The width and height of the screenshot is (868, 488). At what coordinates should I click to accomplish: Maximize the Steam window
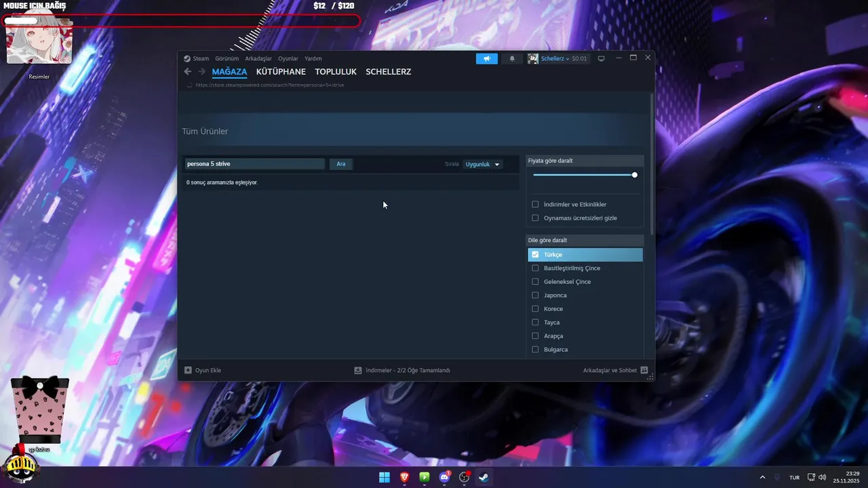pos(633,58)
